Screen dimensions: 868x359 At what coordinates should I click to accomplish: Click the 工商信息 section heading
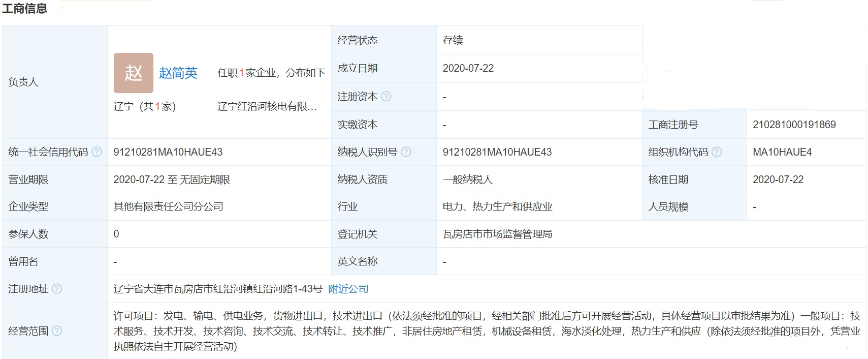tap(24, 8)
